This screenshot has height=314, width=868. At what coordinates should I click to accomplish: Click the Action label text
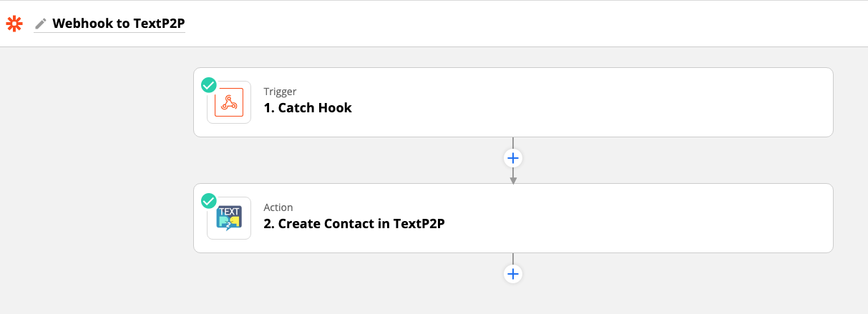[278, 207]
